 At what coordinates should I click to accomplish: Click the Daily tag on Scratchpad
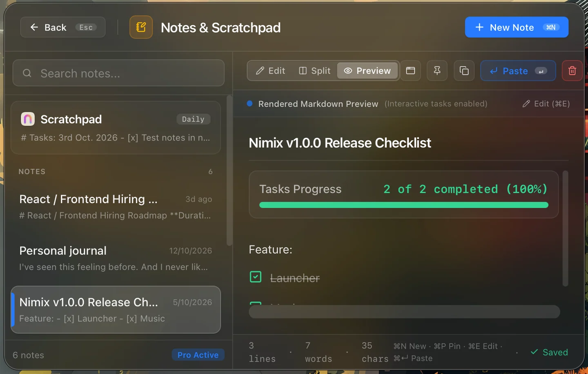tap(194, 119)
